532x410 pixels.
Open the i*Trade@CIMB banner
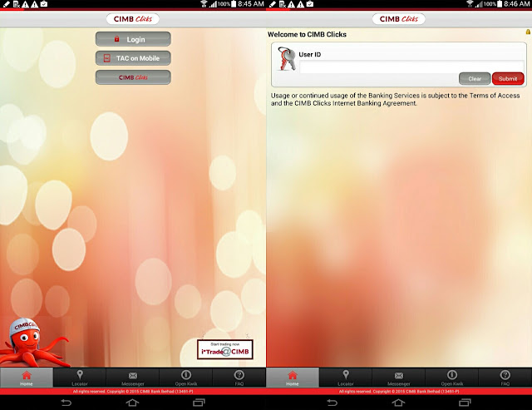coord(225,349)
